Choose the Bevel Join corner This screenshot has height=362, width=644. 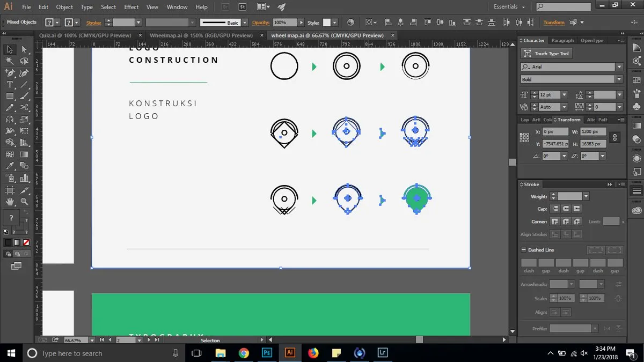coord(576,221)
